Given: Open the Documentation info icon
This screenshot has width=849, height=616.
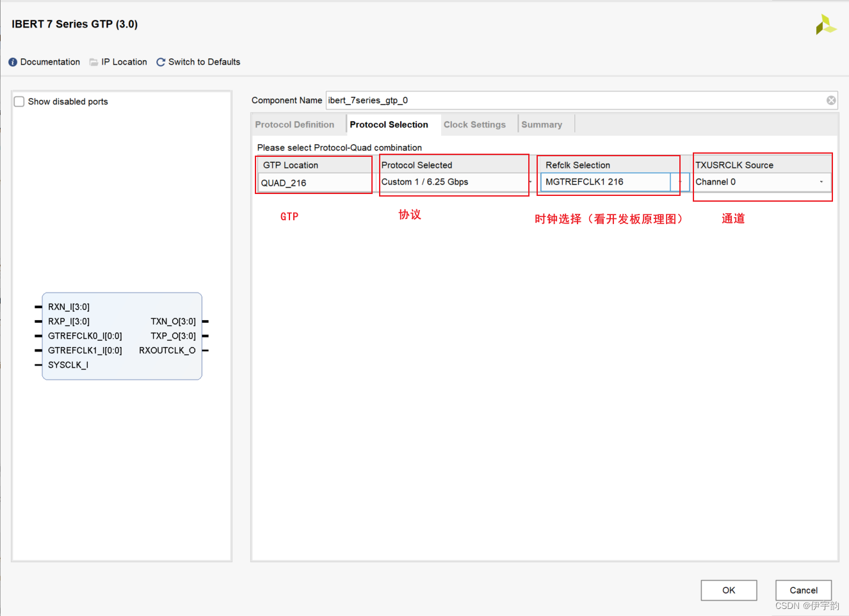Looking at the screenshot, I should pos(13,62).
